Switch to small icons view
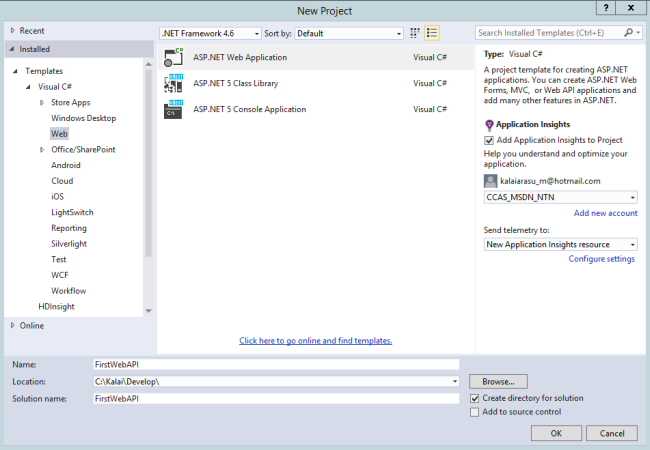This screenshot has height=450, width=650. pyautogui.click(x=415, y=33)
